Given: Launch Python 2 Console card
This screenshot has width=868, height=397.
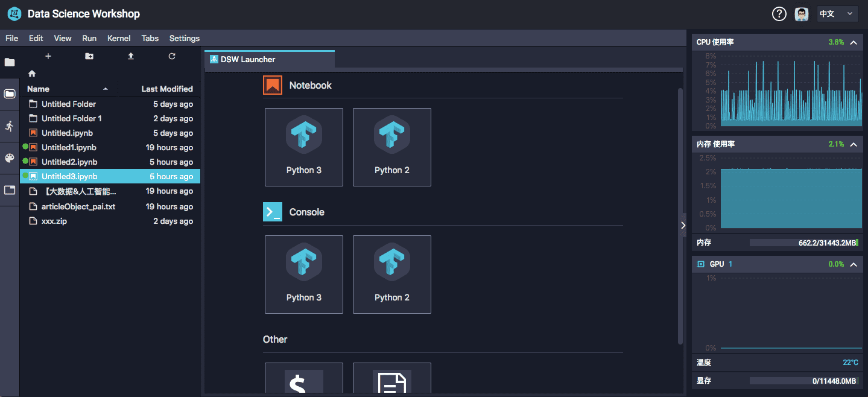Looking at the screenshot, I should point(392,275).
